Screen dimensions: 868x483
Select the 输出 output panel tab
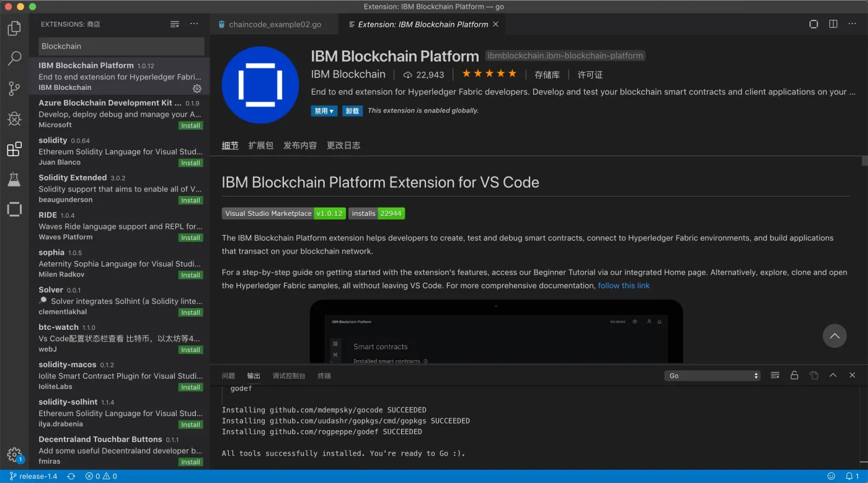(x=254, y=376)
